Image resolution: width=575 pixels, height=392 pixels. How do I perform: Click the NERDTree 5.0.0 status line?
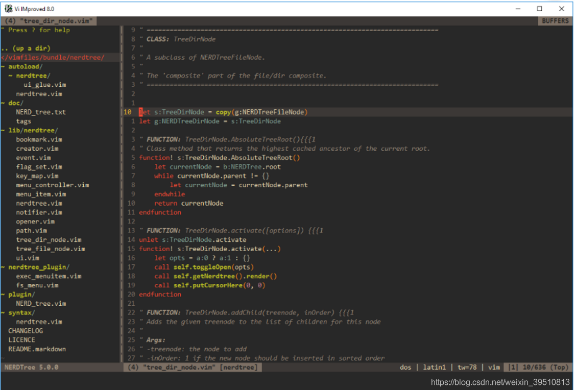32,367
